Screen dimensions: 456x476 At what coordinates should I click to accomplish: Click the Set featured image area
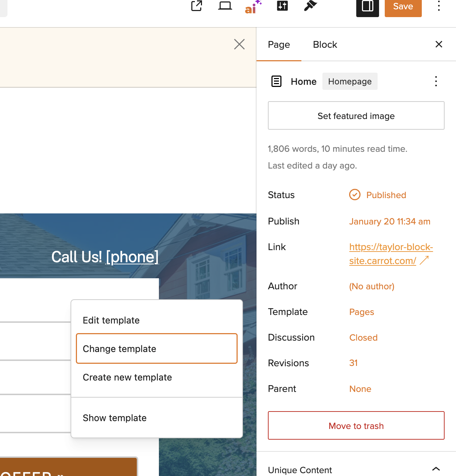356,116
